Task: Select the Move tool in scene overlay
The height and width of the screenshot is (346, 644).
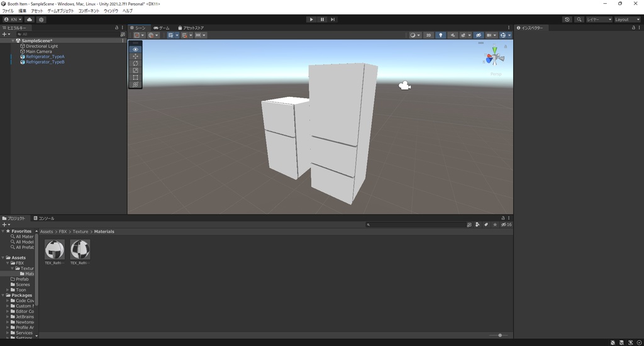Action: (135, 56)
